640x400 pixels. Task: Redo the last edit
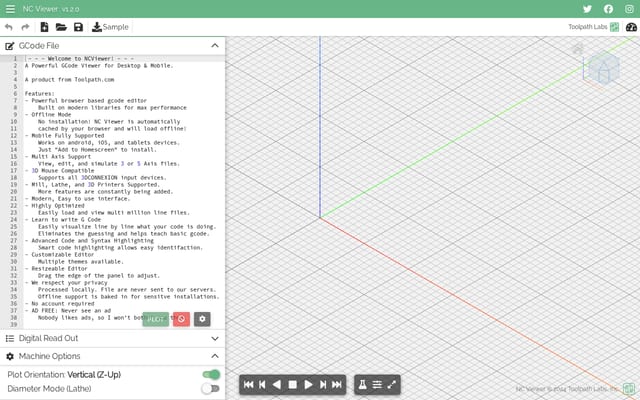pos(25,27)
